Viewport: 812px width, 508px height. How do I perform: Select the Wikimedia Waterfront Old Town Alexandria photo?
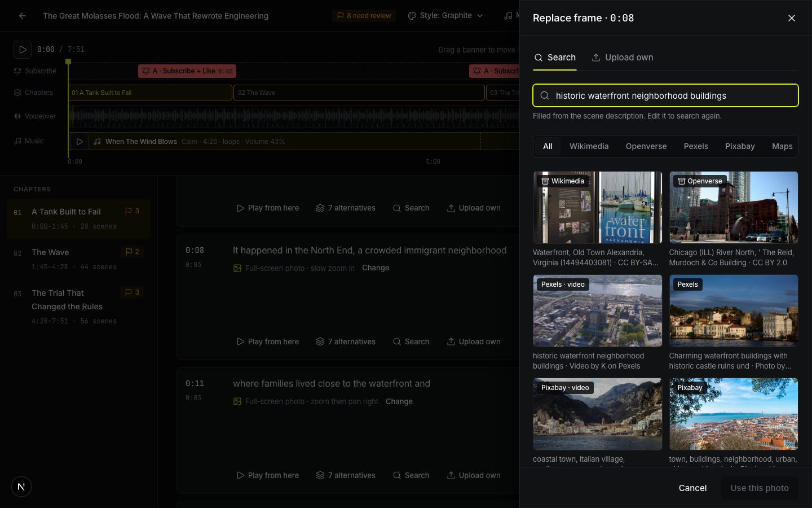(597, 208)
